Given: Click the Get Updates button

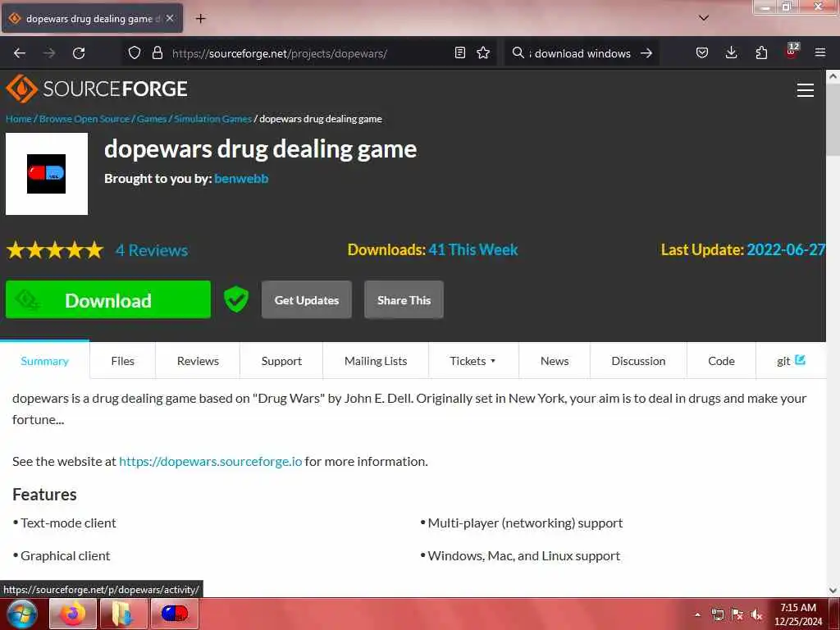Looking at the screenshot, I should [x=307, y=299].
